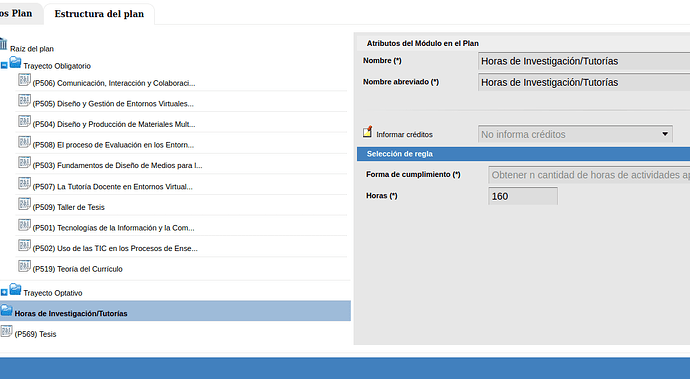Image resolution: width=690 pixels, height=379 pixels.
Task: Click the Informar créditos label
Action: point(404,135)
